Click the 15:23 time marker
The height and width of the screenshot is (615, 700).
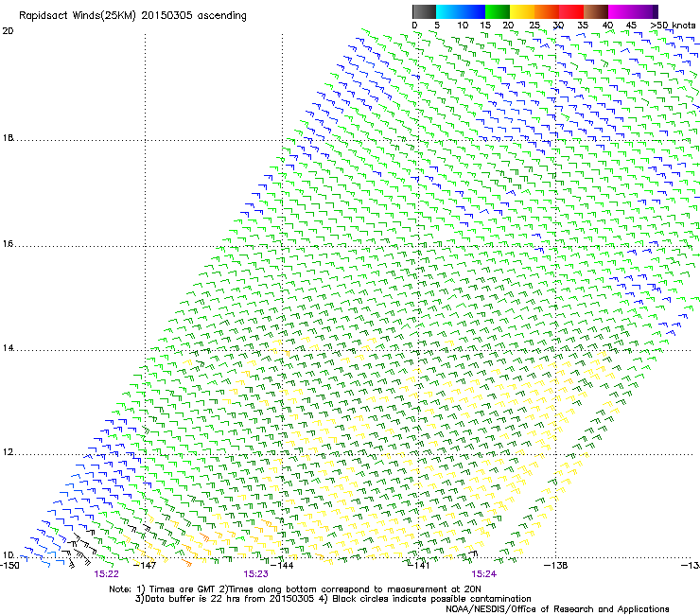[255, 574]
